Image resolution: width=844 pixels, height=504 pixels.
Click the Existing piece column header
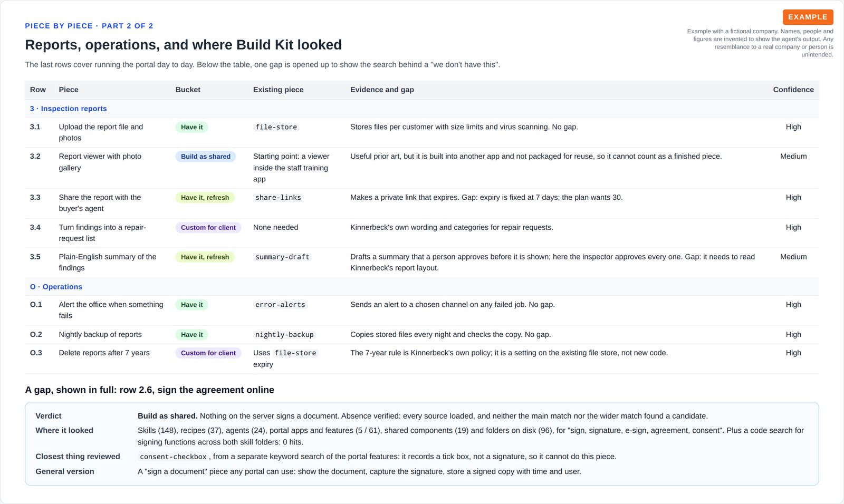(278, 90)
